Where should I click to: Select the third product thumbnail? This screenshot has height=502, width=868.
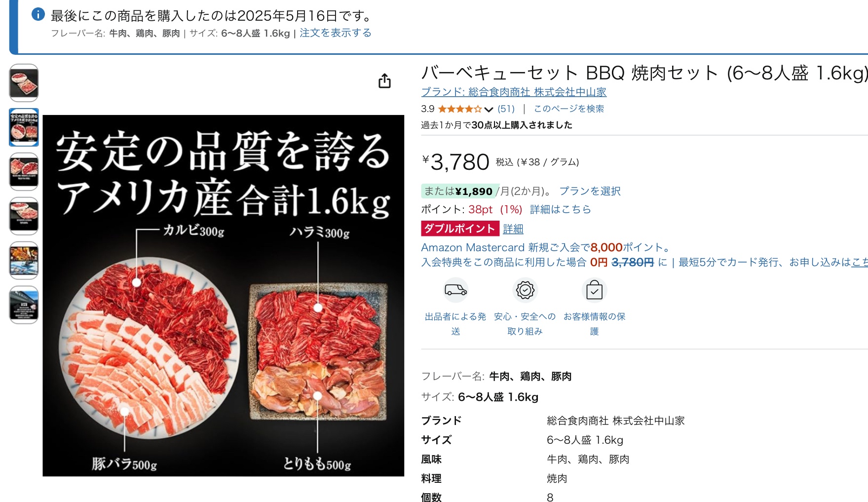[x=24, y=172]
